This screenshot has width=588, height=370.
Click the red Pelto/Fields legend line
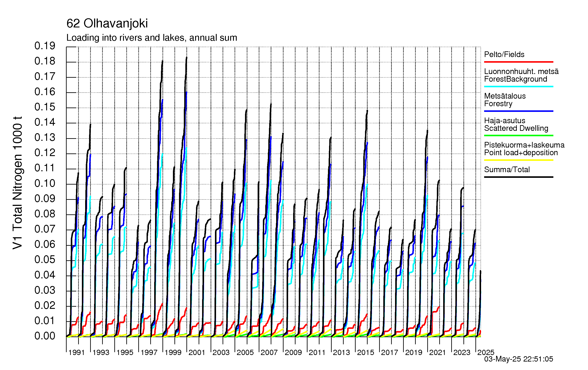pos(518,62)
